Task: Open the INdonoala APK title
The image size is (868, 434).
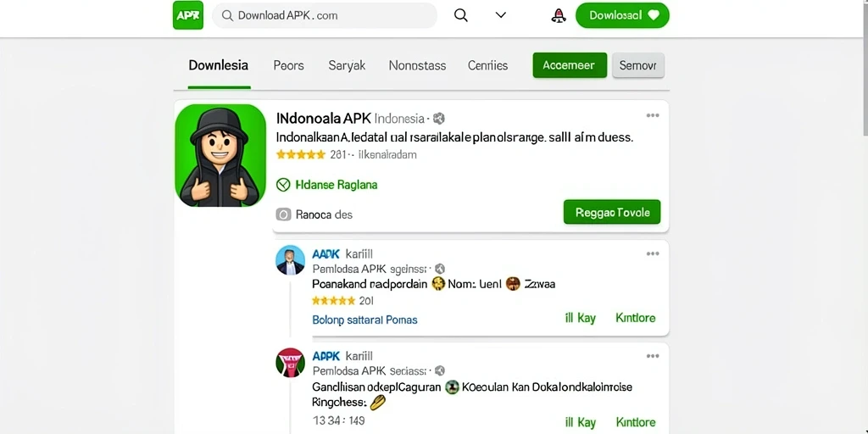Action: pos(323,119)
